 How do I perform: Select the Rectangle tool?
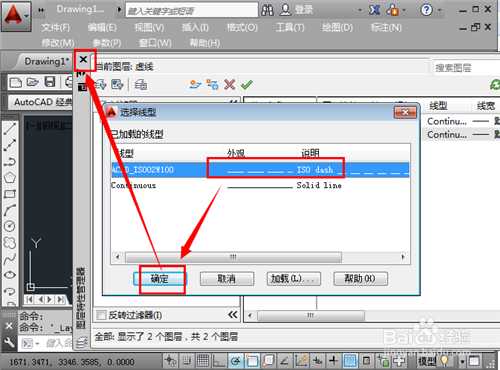point(10,194)
